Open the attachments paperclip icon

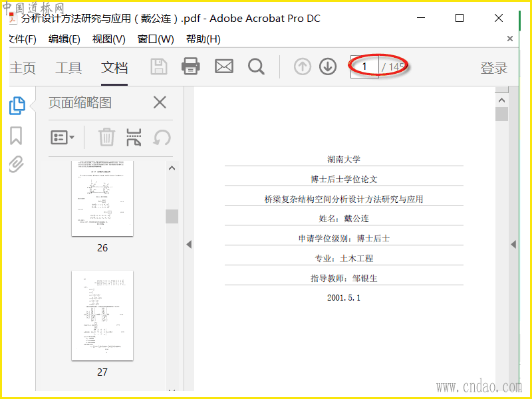16,164
